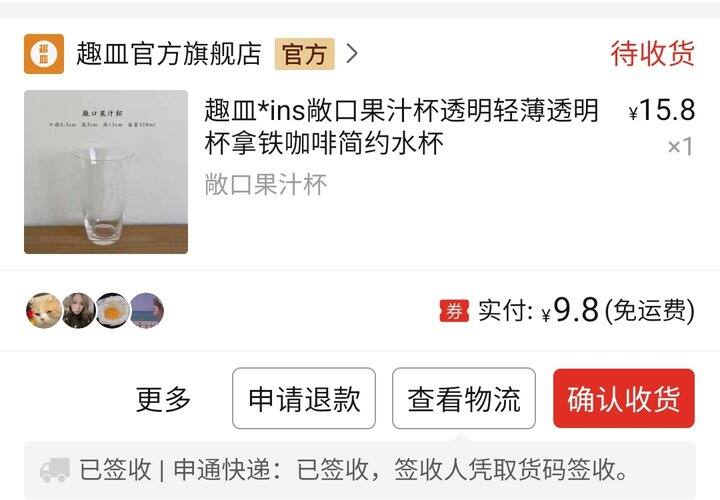View the glass cup product thumbnail
720x500 pixels.
[106, 172]
